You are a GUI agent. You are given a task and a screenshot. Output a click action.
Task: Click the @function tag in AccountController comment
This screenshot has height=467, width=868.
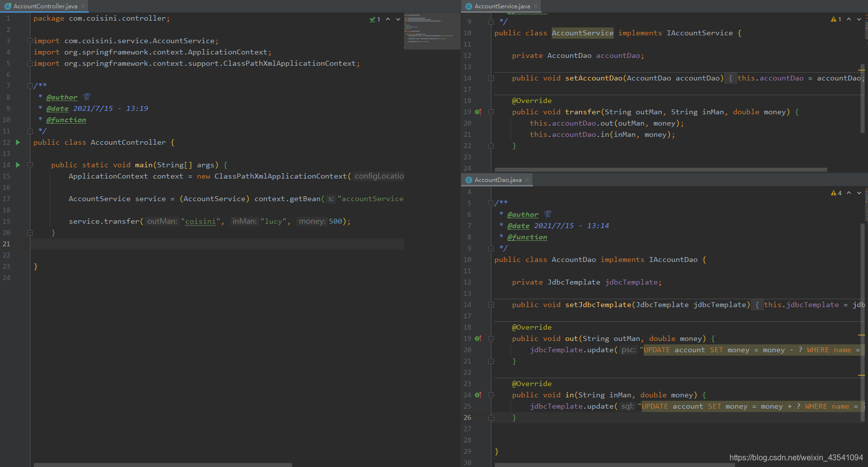pos(66,120)
